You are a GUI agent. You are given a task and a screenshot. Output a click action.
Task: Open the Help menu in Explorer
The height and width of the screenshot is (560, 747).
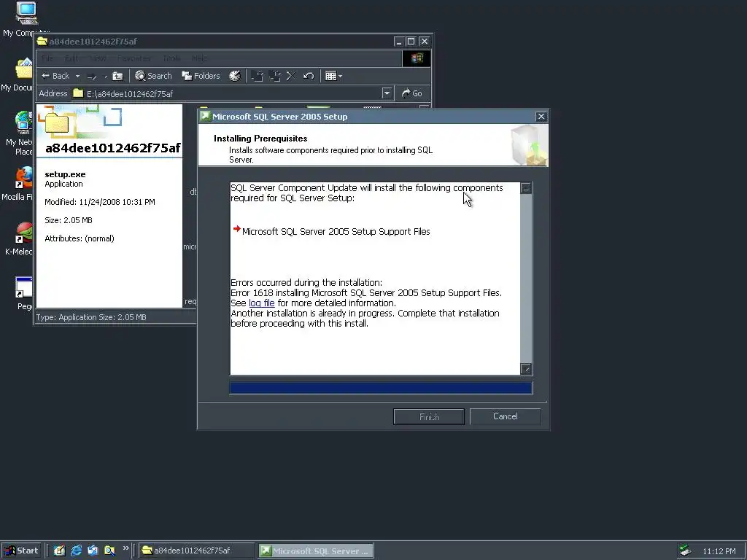coord(200,58)
